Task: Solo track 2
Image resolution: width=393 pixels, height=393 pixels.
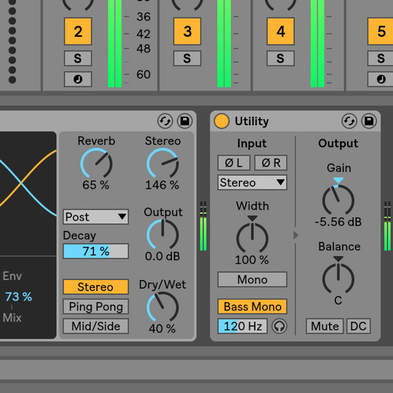Action: point(78,58)
